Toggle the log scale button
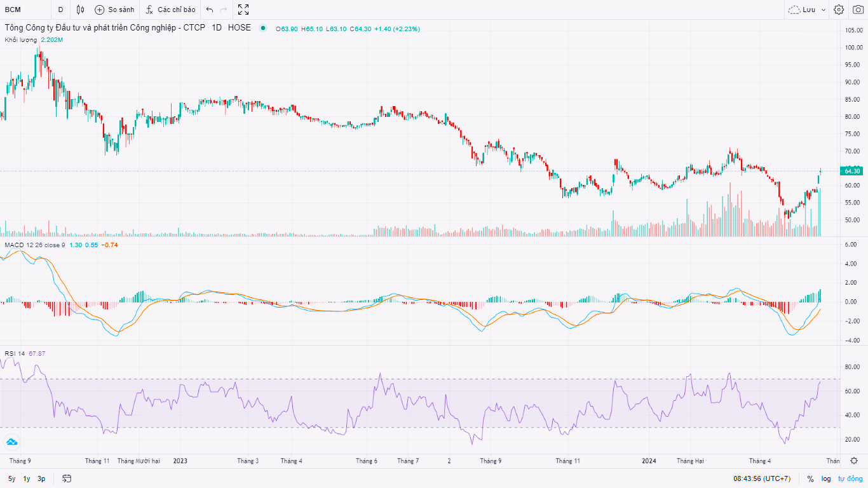 [x=826, y=478]
